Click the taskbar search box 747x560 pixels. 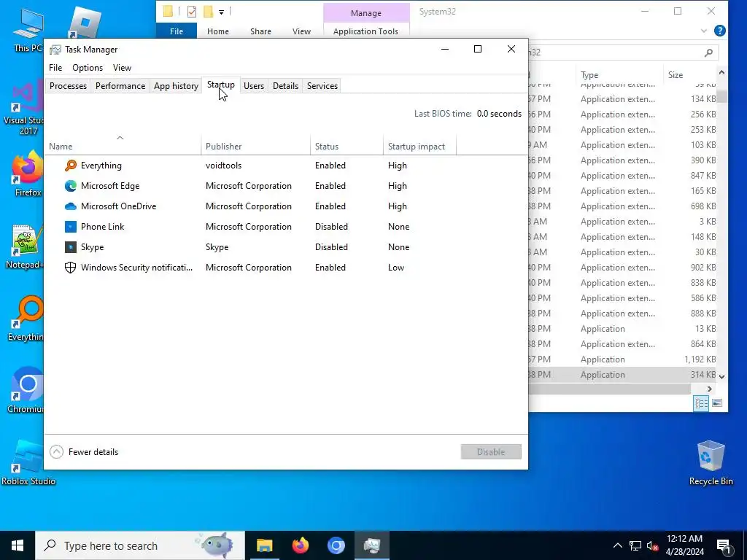pos(140,545)
